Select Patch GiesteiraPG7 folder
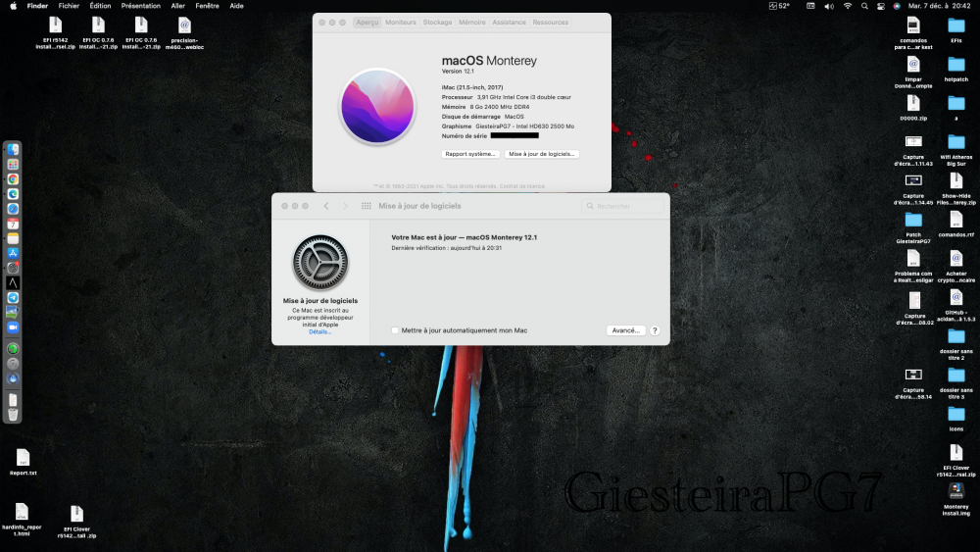 point(913,226)
